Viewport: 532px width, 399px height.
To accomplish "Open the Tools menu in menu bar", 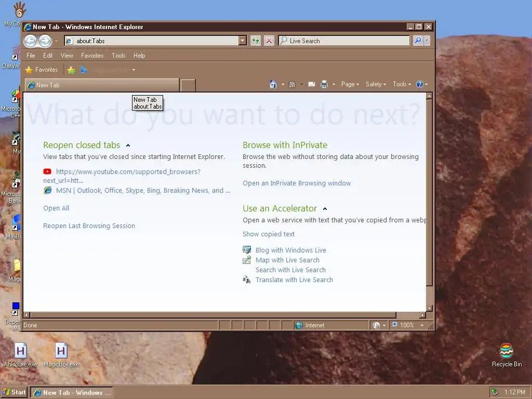I will pos(119,55).
